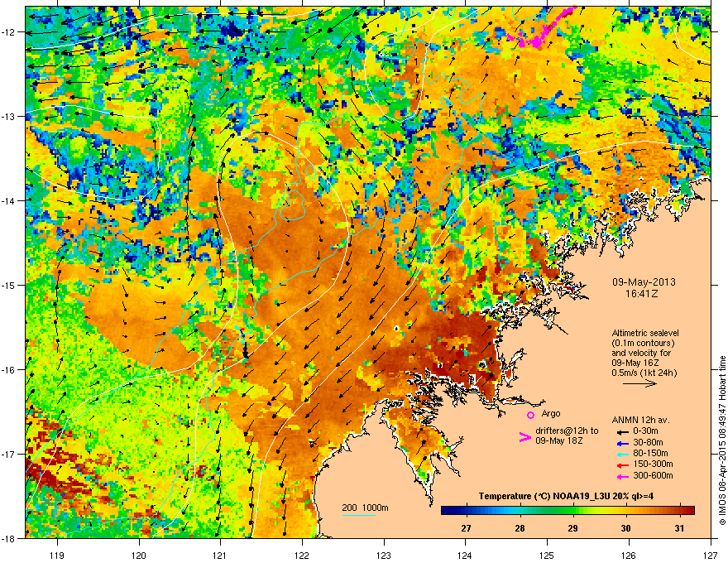Click the IMOS copyright timestamp text
The width and height of the screenshot is (728, 563).
coord(722,440)
